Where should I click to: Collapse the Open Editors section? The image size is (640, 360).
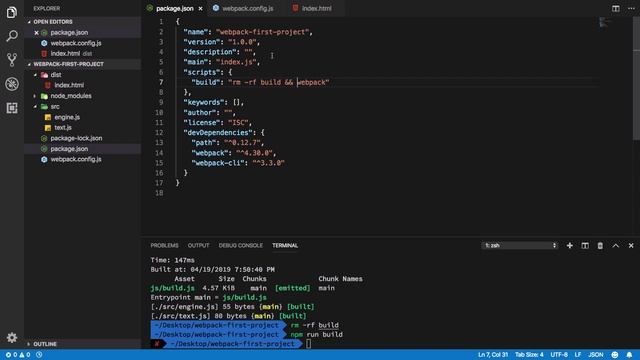[x=29, y=22]
